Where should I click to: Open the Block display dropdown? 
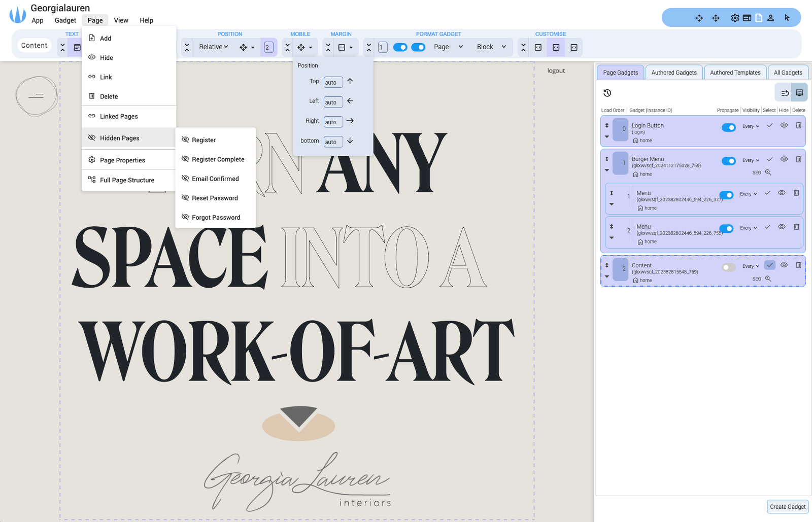click(491, 47)
